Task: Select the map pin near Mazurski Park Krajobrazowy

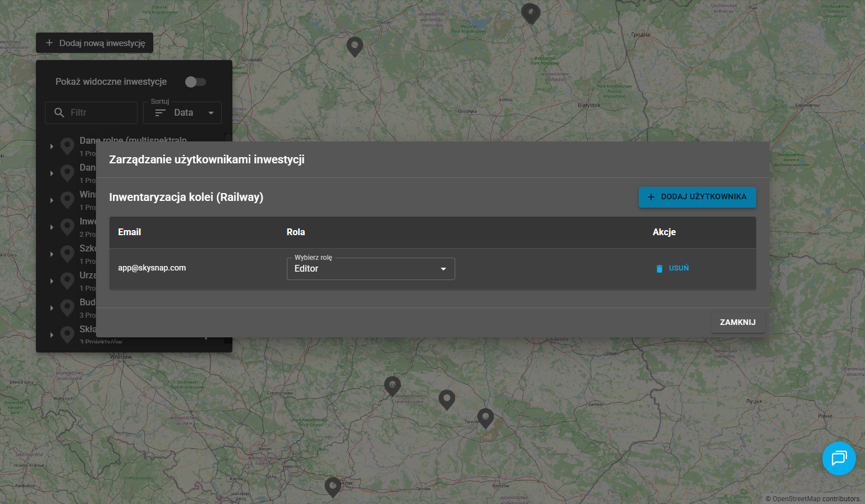Action: click(530, 13)
